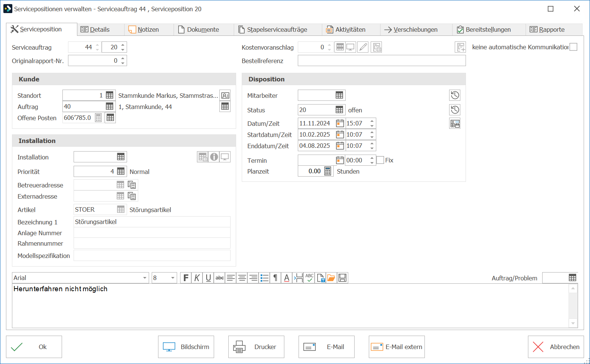The width and height of the screenshot is (590, 364).
Task: Enable keine automatische Kommunikation checkbox
Action: click(573, 47)
